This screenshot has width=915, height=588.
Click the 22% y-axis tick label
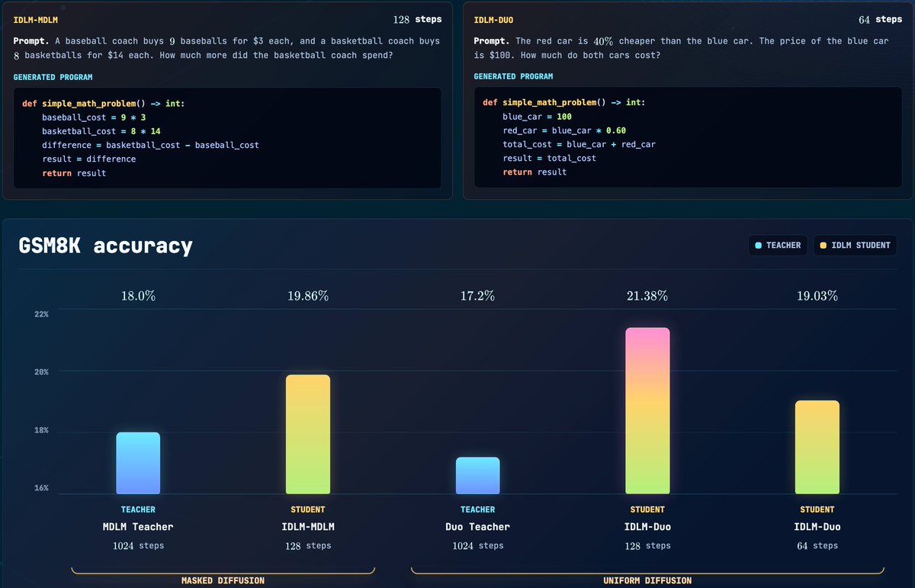click(x=42, y=314)
